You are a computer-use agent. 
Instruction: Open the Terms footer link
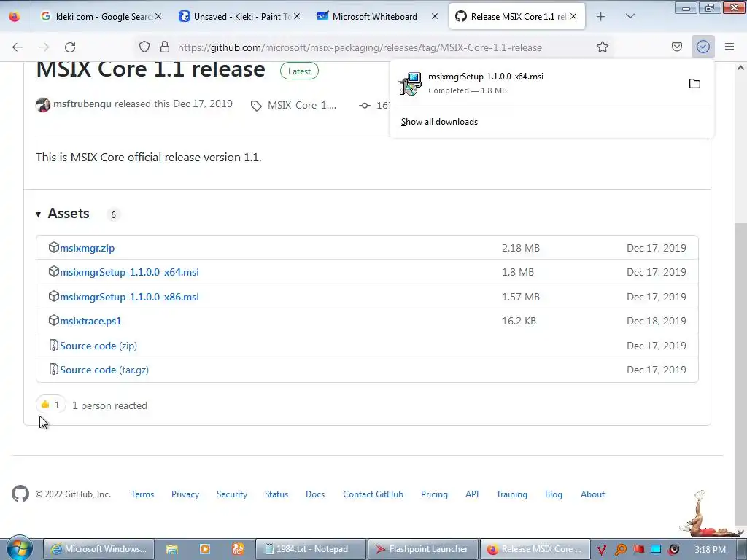(x=142, y=494)
